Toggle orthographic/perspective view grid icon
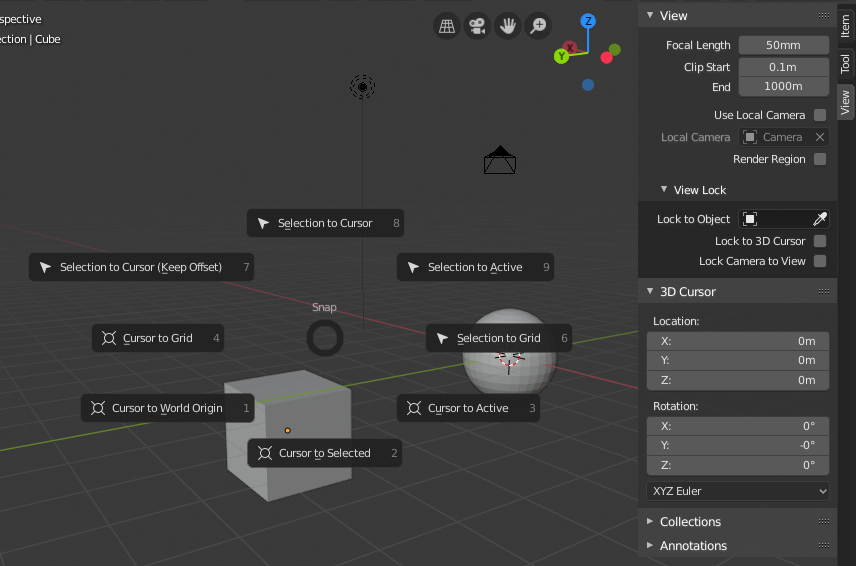 [x=447, y=26]
